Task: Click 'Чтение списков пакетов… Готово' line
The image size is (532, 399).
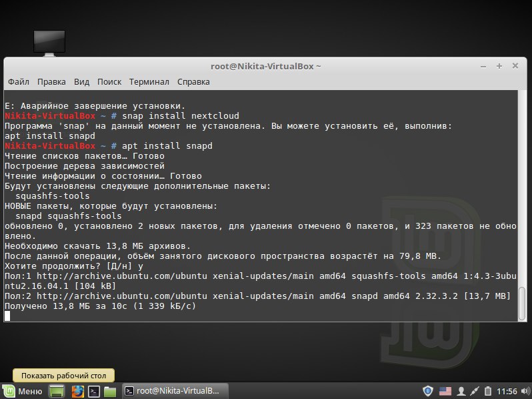Action: (85, 156)
